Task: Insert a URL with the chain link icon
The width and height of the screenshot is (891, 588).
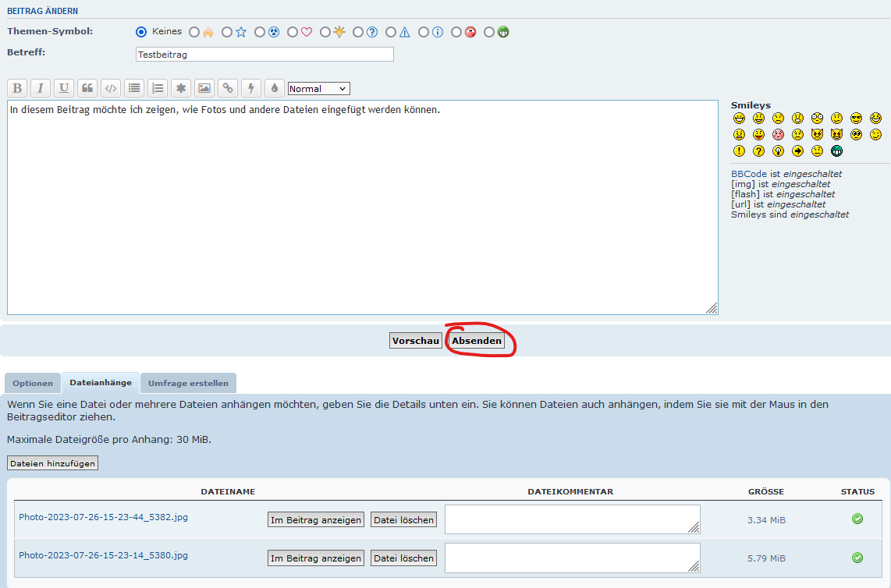Action: coord(228,88)
